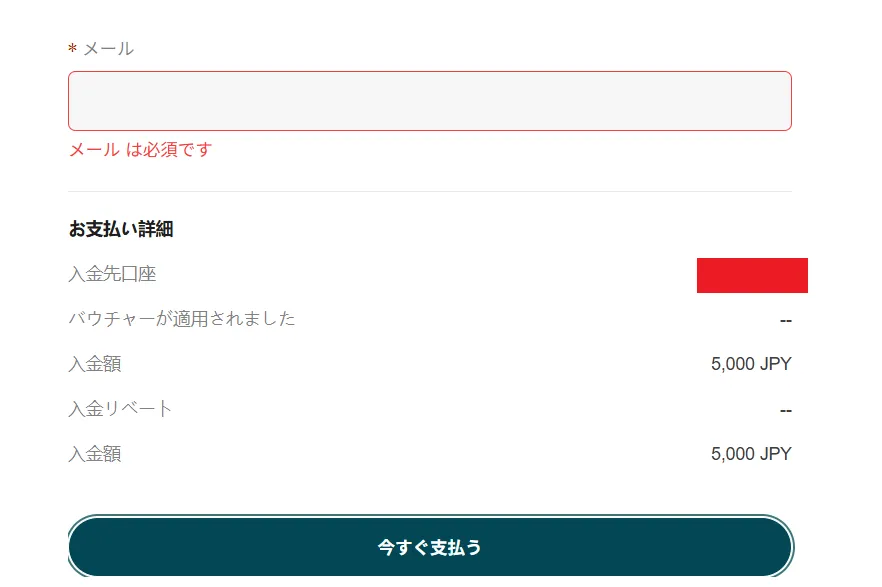The height and width of the screenshot is (587, 882).
Task: Select the お支払い詳細 section header
Action: [x=120, y=228]
